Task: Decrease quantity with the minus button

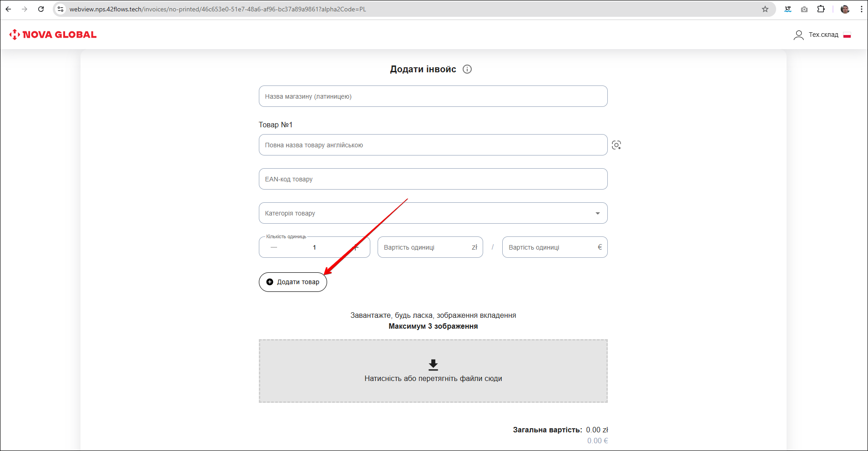Action: (x=274, y=247)
